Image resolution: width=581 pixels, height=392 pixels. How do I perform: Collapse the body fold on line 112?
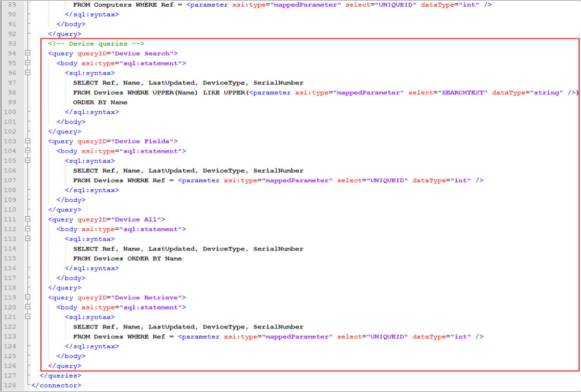coord(28,229)
